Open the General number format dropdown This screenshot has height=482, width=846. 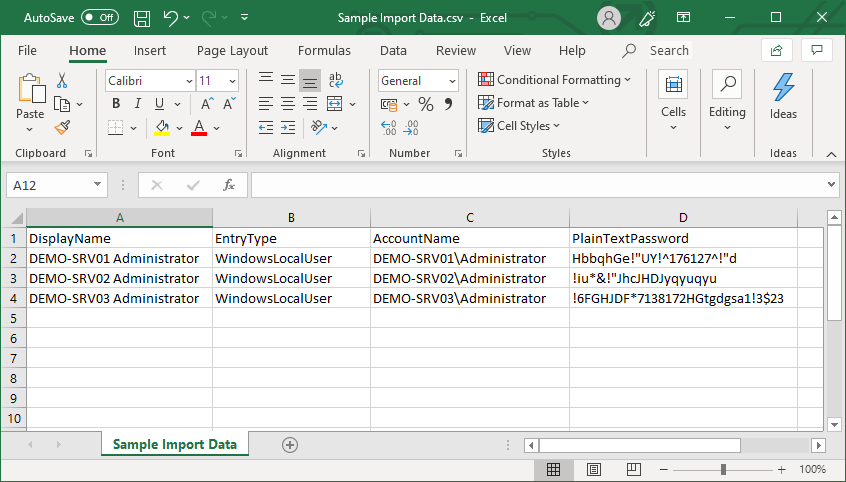(452, 81)
